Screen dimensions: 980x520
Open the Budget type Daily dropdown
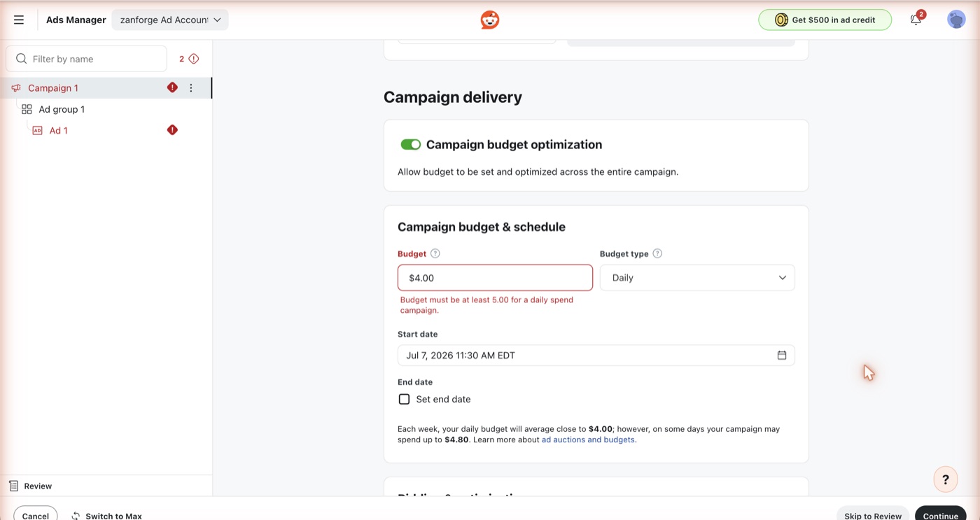coord(697,278)
